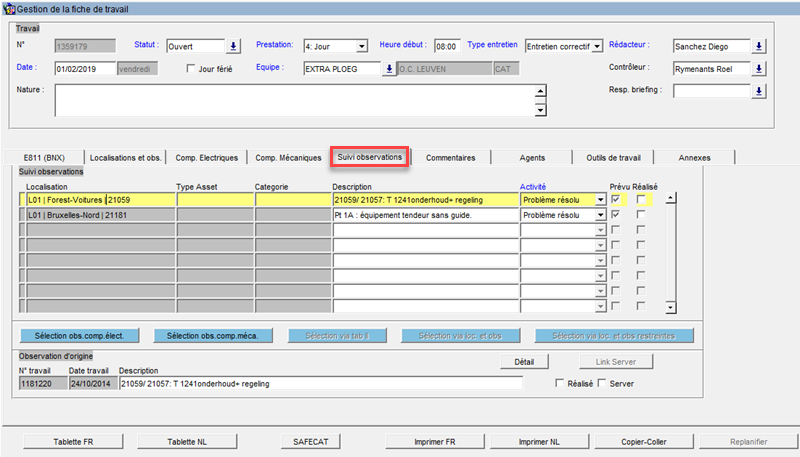Open SAFECAT button
Image resolution: width=800 pixels, height=457 pixels.
(x=311, y=442)
